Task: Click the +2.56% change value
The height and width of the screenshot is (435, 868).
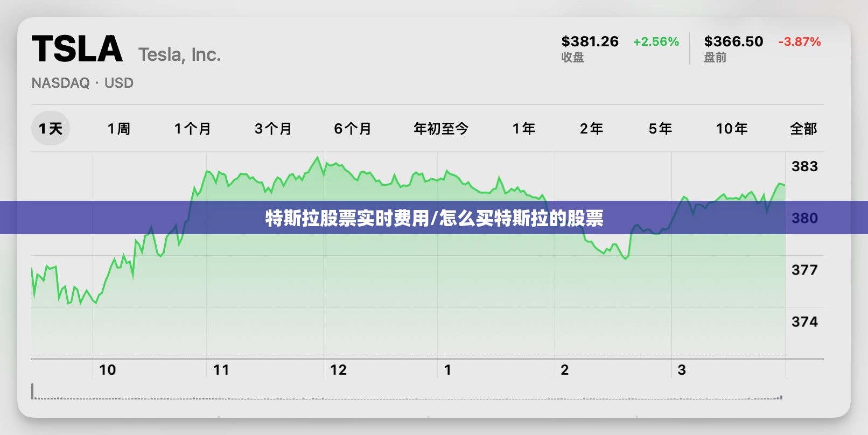Action: (656, 41)
